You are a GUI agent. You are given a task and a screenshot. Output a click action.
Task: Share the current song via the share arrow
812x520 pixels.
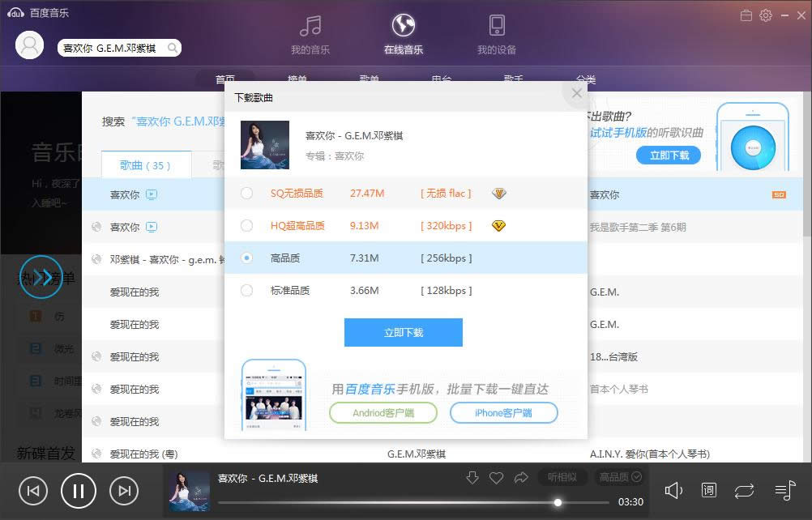(x=521, y=477)
